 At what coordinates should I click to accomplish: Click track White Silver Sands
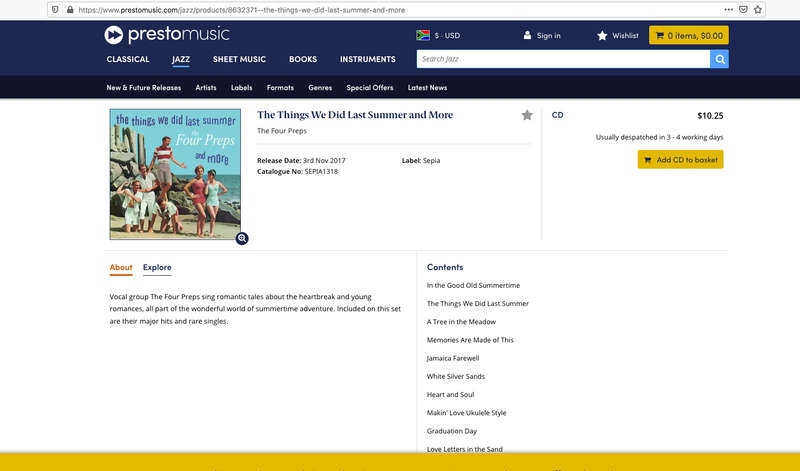point(456,377)
